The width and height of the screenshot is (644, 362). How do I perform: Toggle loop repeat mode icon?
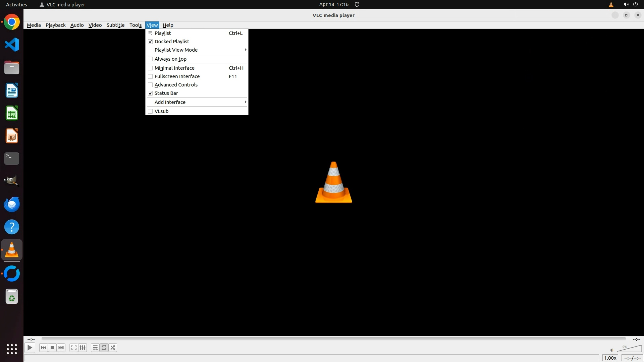(x=104, y=348)
